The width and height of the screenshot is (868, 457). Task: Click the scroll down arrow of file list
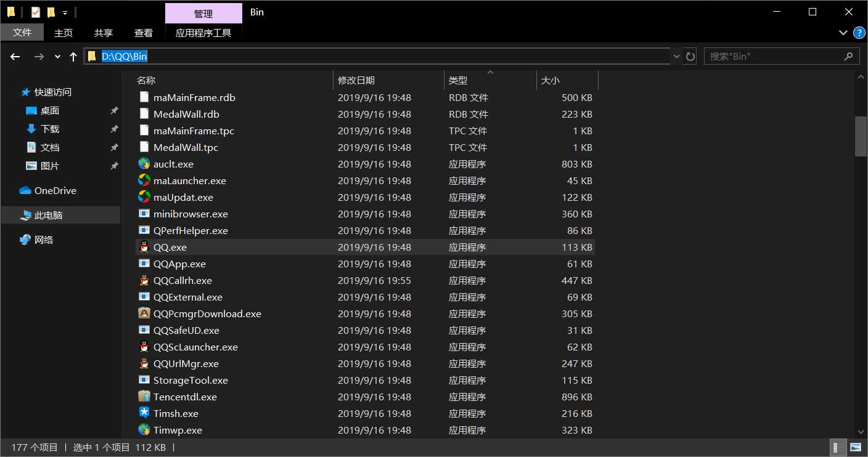click(861, 432)
